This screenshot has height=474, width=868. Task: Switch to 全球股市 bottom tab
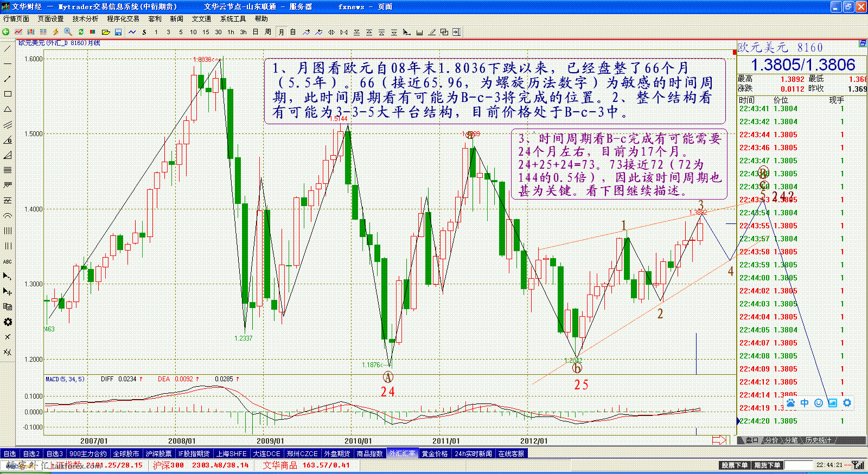pos(126,453)
